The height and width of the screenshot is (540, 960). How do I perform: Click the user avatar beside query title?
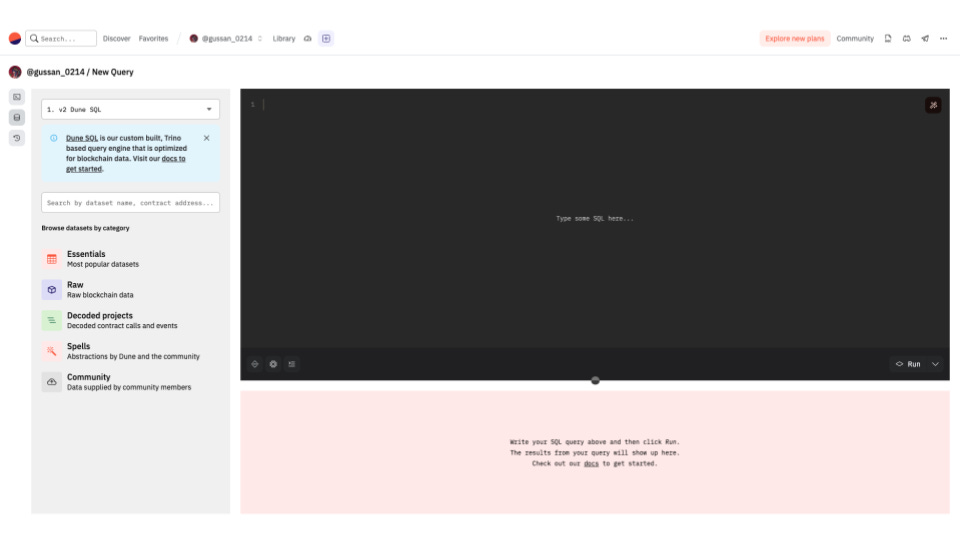click(15, 72)
